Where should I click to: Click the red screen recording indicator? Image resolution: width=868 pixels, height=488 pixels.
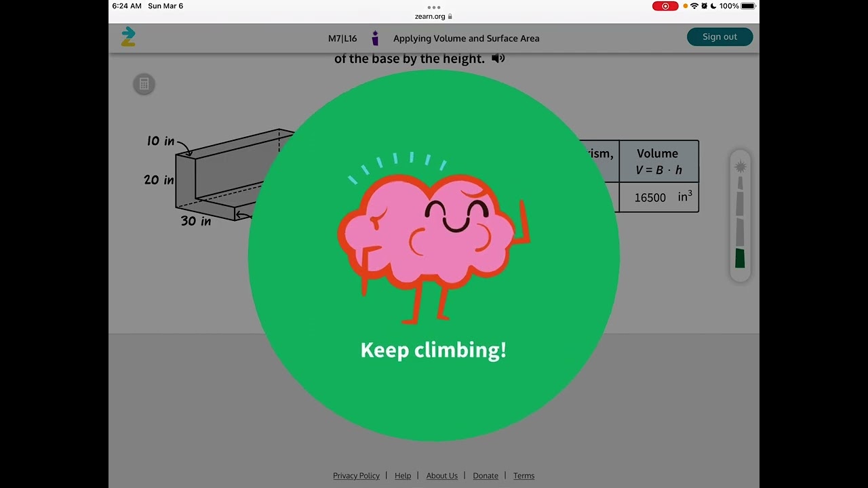pos(665,6)
